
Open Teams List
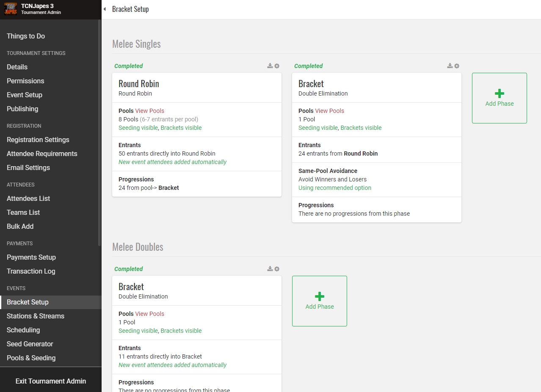[23, 212]
